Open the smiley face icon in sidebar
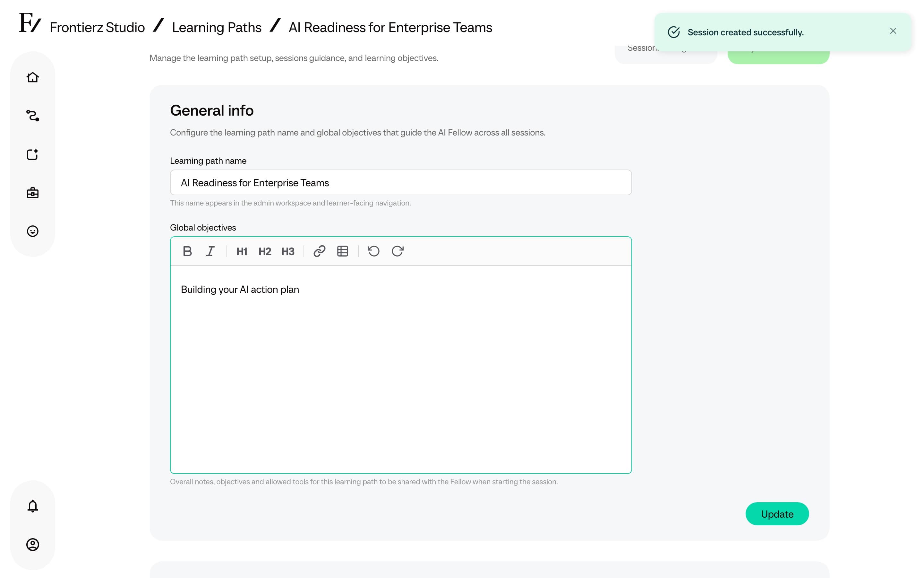Screen dimensions: 924x578 point(32,231)
